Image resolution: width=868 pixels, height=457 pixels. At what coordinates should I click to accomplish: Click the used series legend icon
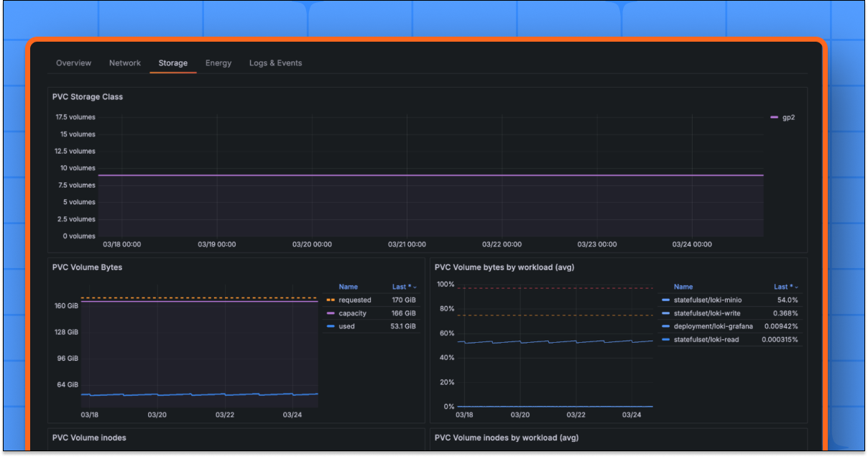pyautogui.click(x=331, y=326)
